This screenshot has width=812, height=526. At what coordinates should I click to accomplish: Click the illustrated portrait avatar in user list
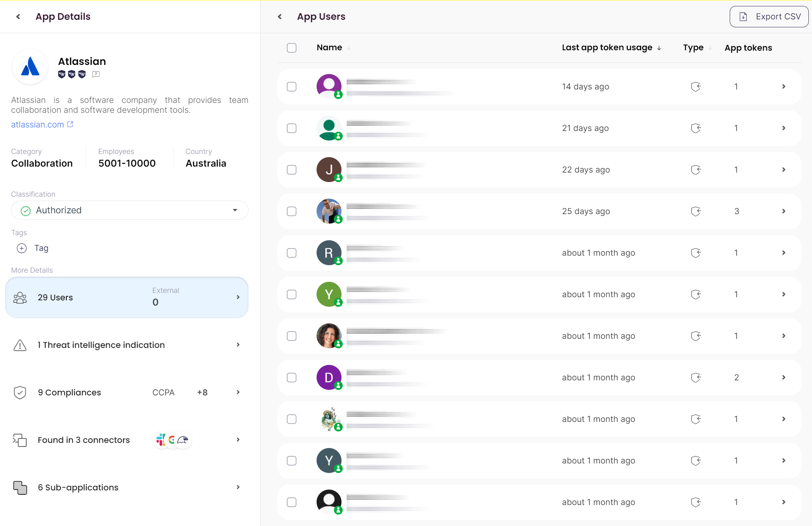tap(329, 419)
